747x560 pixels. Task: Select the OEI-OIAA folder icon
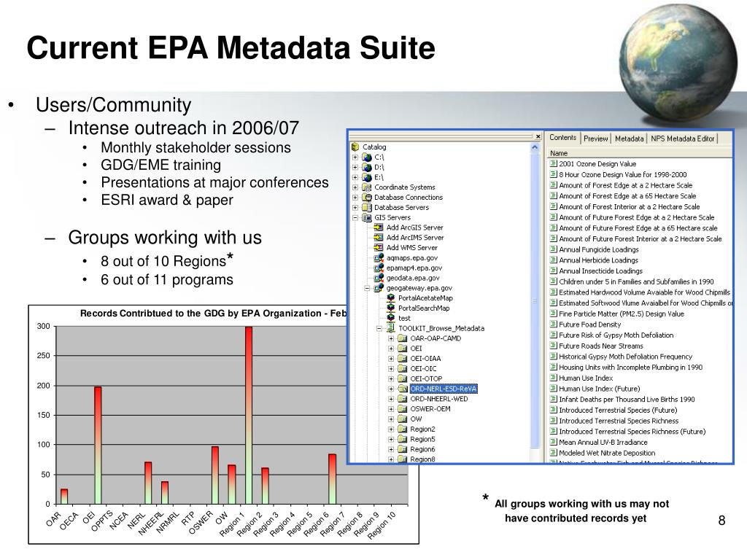(403, 359)
